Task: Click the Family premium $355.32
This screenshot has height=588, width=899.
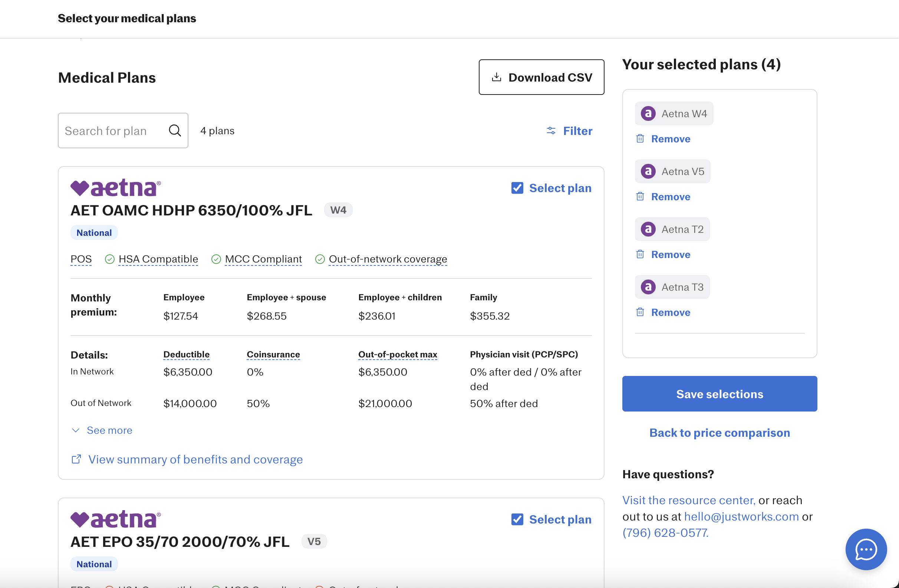Action: (x=490, y=316)
